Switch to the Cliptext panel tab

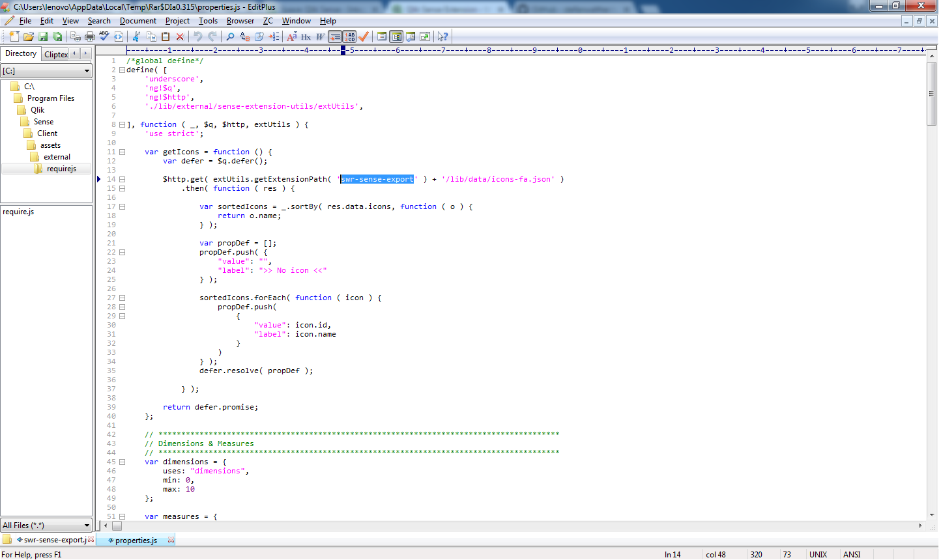(x=56, y=55)
